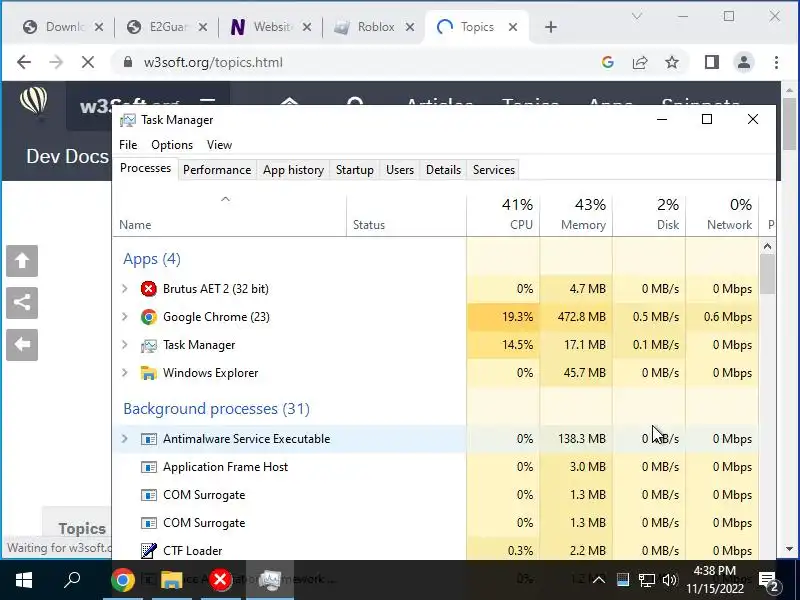The width and height of the screenshot is (800, 600).
Task: Click the Chrome page vertical scrollbar thumb
Action: 790,124
